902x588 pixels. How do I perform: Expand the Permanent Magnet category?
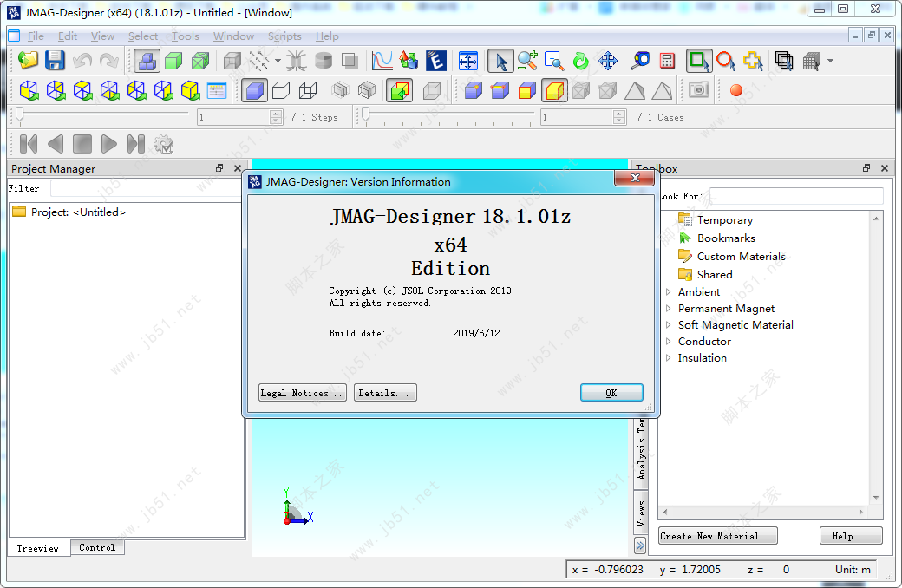(669, 309)
